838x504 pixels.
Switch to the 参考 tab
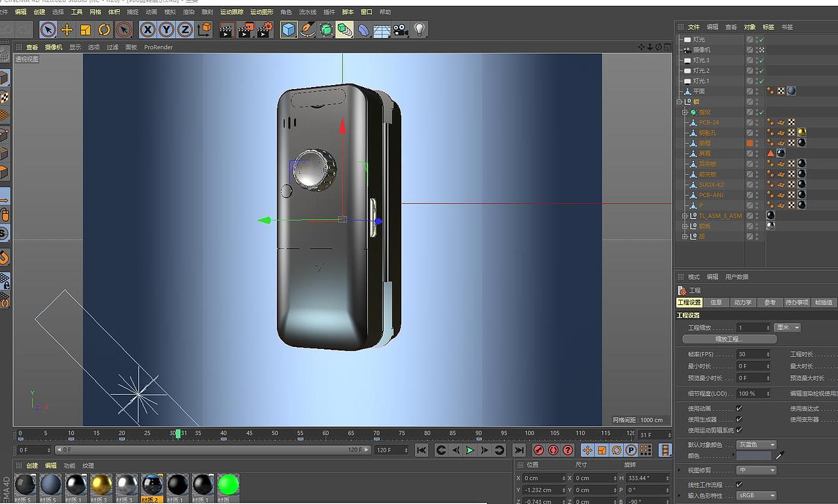point(769,302)
